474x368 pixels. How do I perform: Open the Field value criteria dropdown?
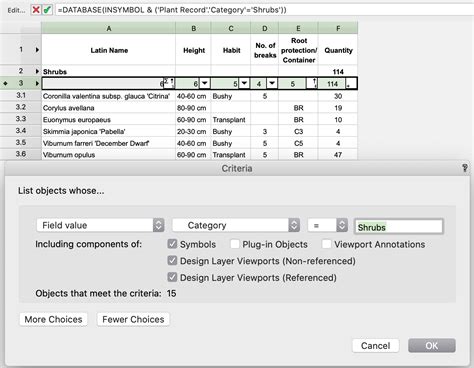tap(100, 225)
